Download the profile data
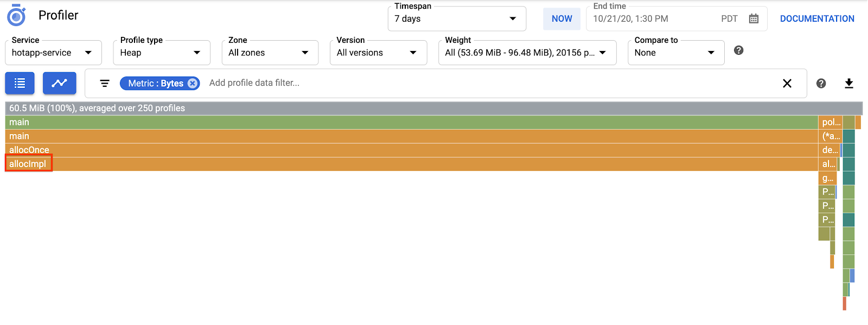Screen dimensions: 868x325 click(x=849, y=83)
